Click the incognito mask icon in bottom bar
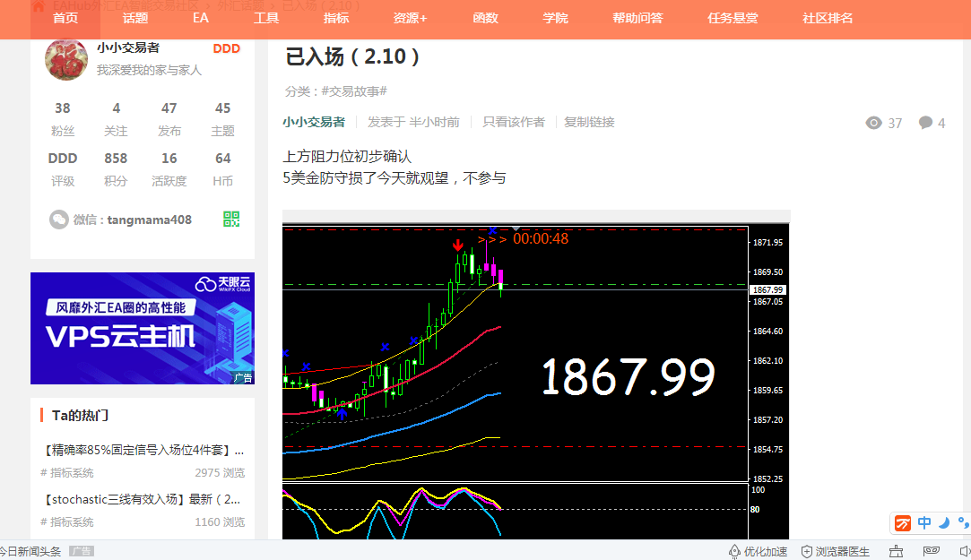Viewport: 971px width, 560px height. coord(929,550)
